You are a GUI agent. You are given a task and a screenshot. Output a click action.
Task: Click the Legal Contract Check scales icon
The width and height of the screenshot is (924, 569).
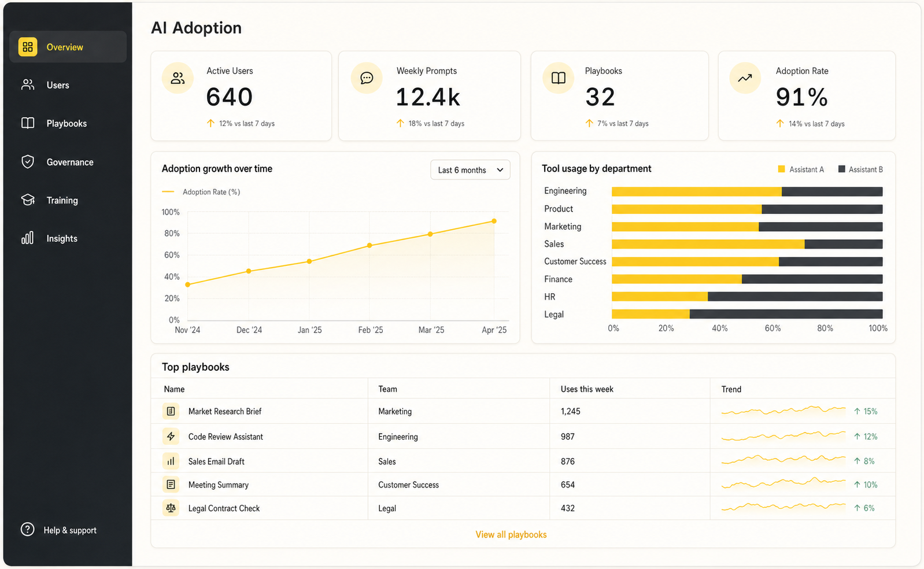click(x=171, y=508)
